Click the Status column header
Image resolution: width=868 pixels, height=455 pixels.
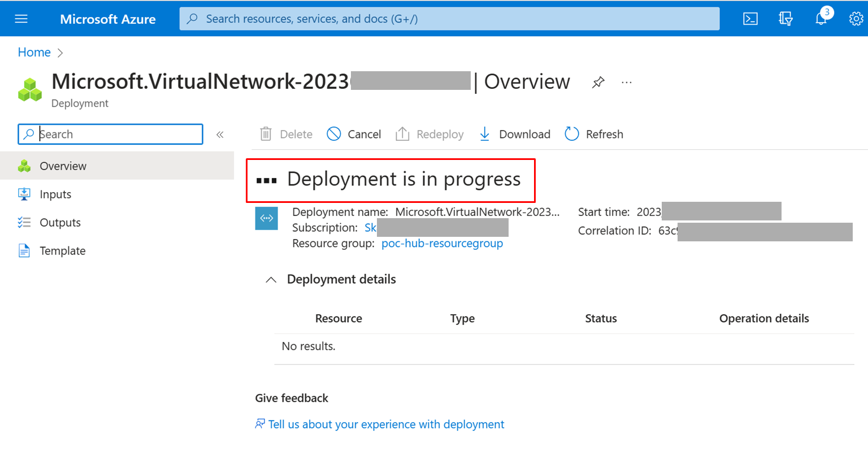click(x=601, y=318)
